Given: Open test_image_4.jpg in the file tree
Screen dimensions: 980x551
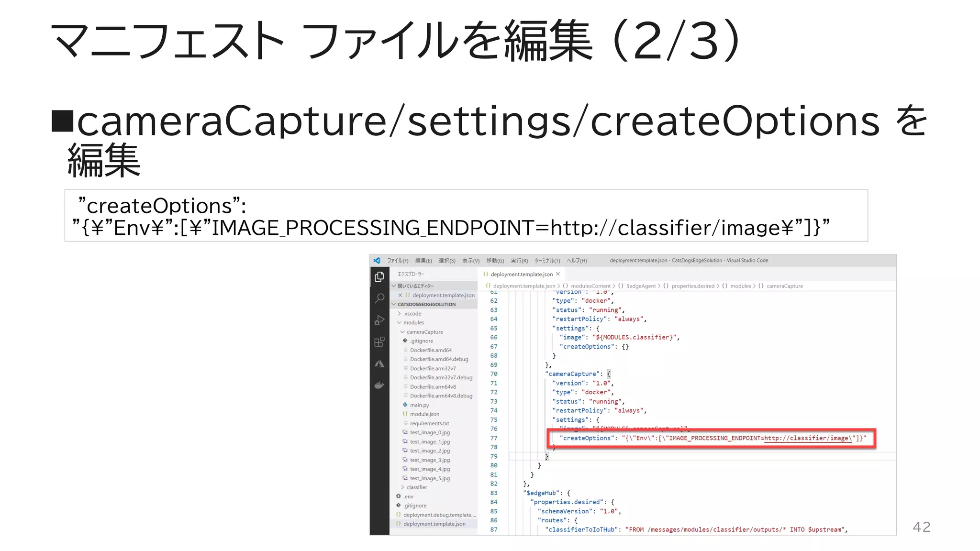Looking at the screenshot, I should pos(430,469).
